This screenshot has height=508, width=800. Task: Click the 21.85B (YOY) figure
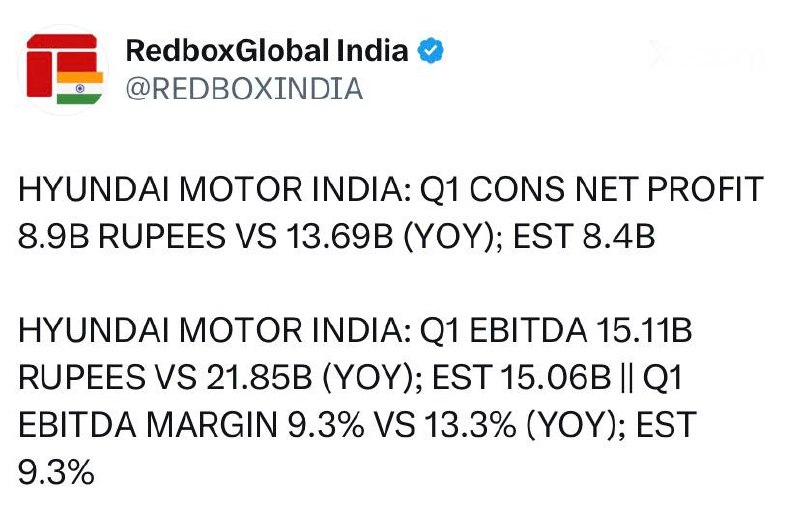pyautogui.click(x=315, y=378)
